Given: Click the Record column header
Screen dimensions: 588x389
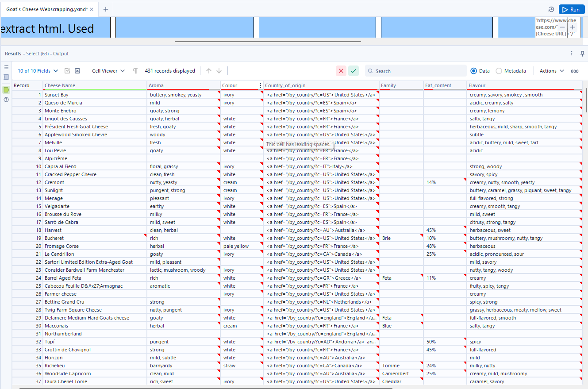Looking at the screenshot, I should point(27,85).
